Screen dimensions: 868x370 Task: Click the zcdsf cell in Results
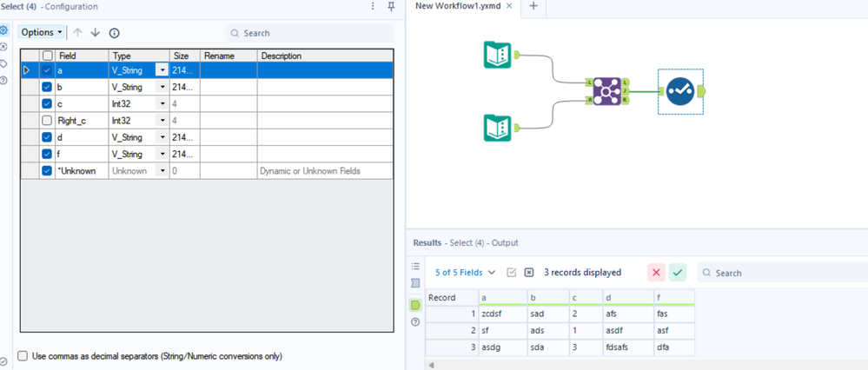(x=503, y=314)
